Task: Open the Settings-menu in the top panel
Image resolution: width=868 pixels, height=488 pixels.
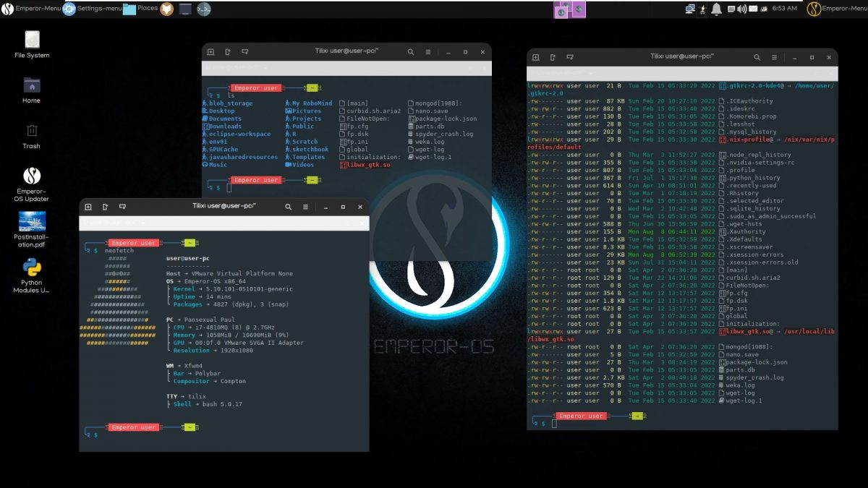Action: pos(93,9)
